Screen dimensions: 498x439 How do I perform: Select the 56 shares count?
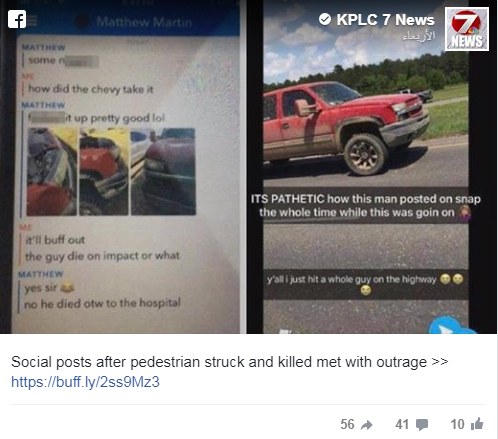347,424
